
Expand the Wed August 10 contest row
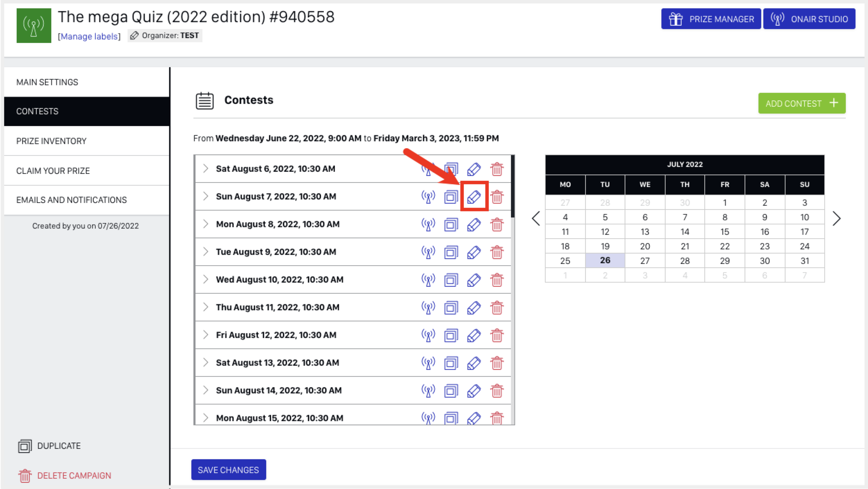(206, 279)
